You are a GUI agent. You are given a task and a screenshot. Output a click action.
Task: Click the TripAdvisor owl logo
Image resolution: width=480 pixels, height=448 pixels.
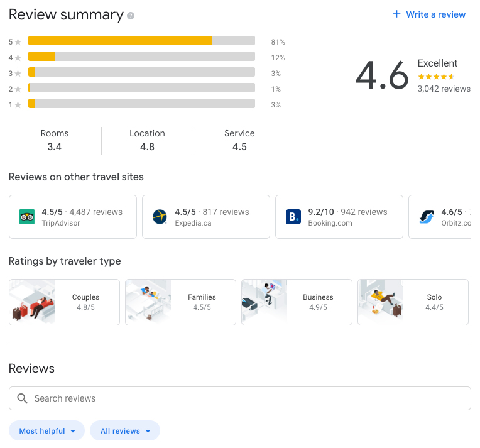click(27, 217)
